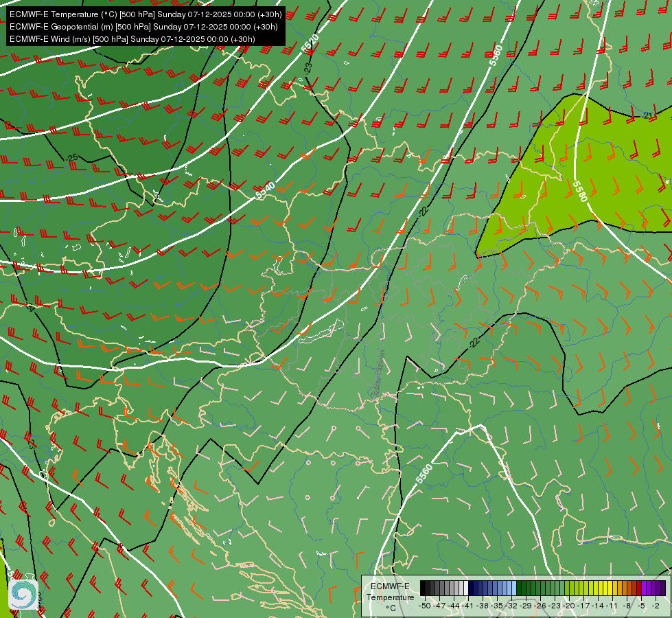Click the °C unit label in legend

tap(391, 608)
